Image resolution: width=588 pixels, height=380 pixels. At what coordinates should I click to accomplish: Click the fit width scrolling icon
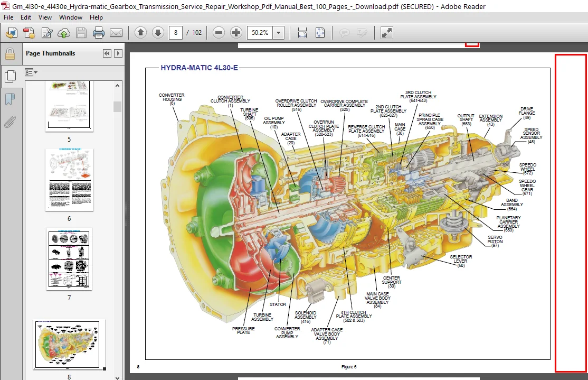pyautogui.click(x=302, y=33)
